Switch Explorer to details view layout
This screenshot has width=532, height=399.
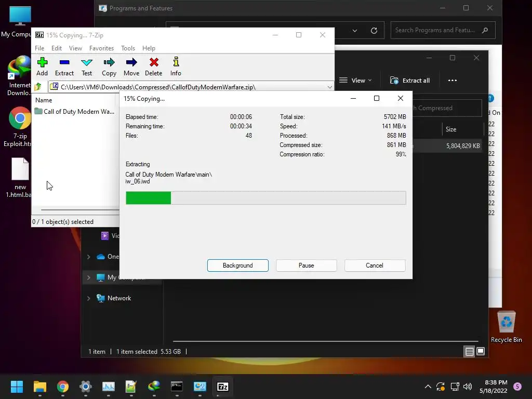click(469, 352)
